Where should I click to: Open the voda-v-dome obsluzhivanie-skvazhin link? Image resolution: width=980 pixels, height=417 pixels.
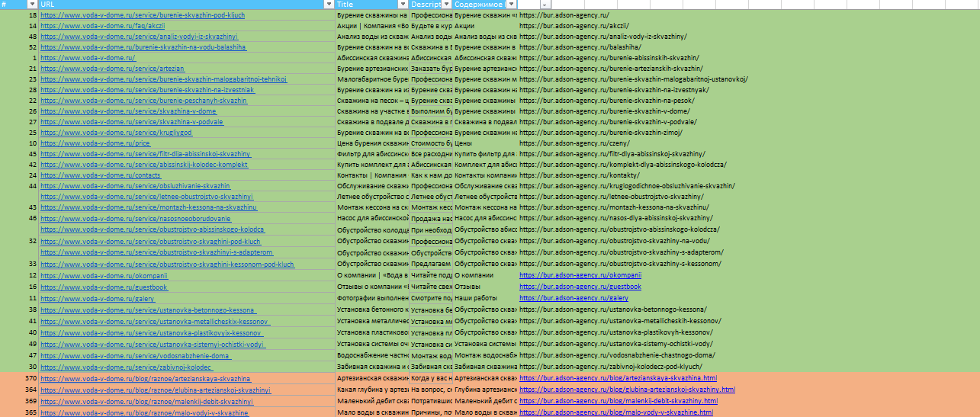pos(136,186)
